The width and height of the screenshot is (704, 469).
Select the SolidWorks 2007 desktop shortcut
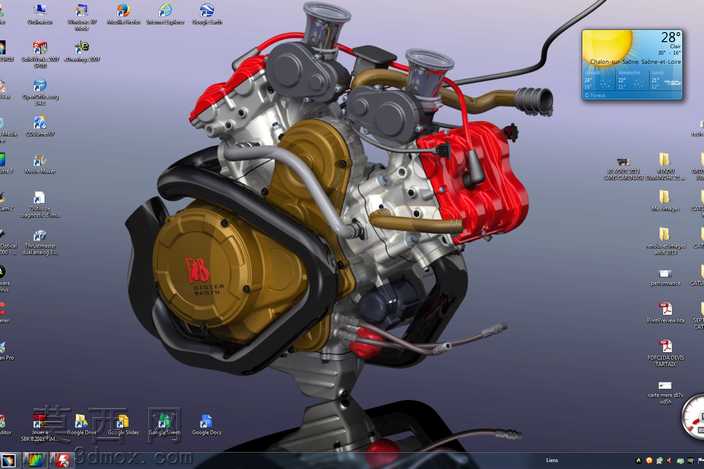pos(40,54)
